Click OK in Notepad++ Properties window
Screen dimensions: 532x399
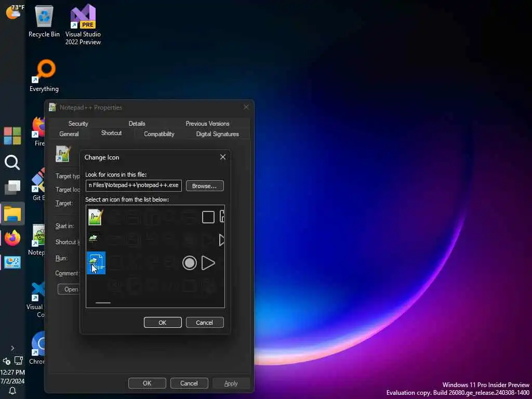point(147,383)
